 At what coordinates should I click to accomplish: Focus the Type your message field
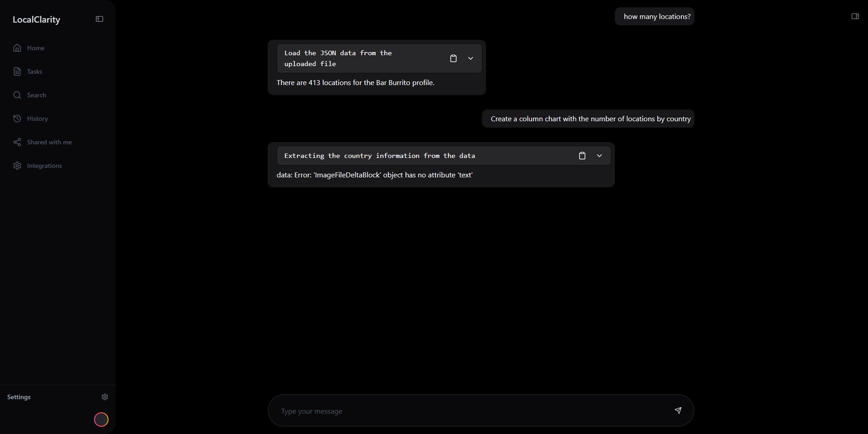click(x=470, y=411)
